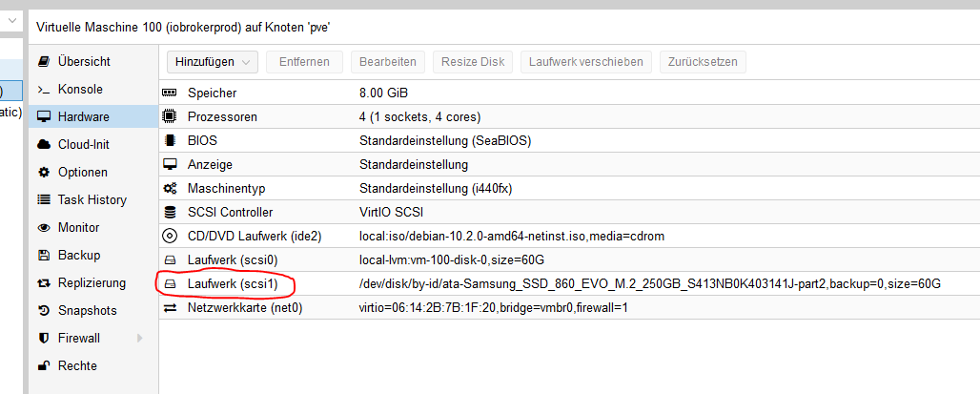Screen dimensions: 980x394
Task: Expand the Firewall submenu arrow
Action: (x=139, y=339)
